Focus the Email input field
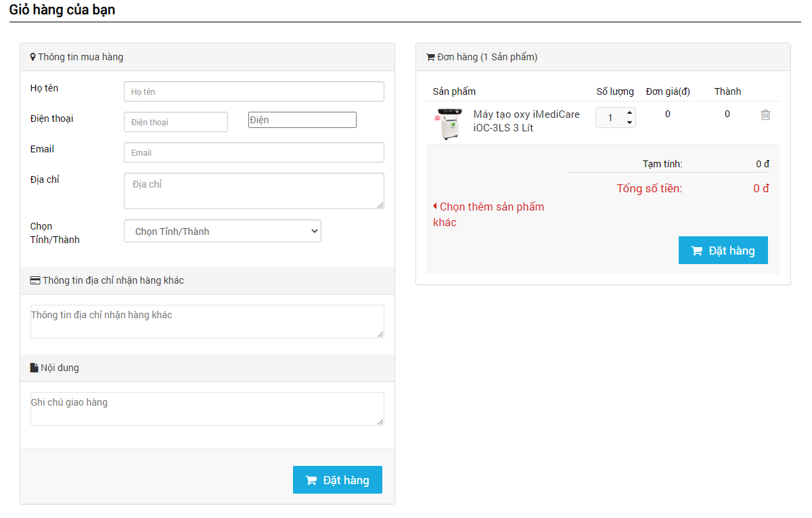Viewport: 812px width, 518px height. [x=254, y=152]
